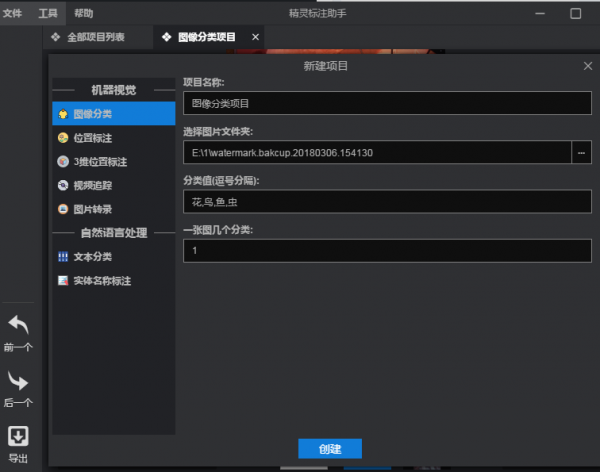Click the 一张图几个分类: label
The width and height of the screenshot is (600, 472).
218,230
